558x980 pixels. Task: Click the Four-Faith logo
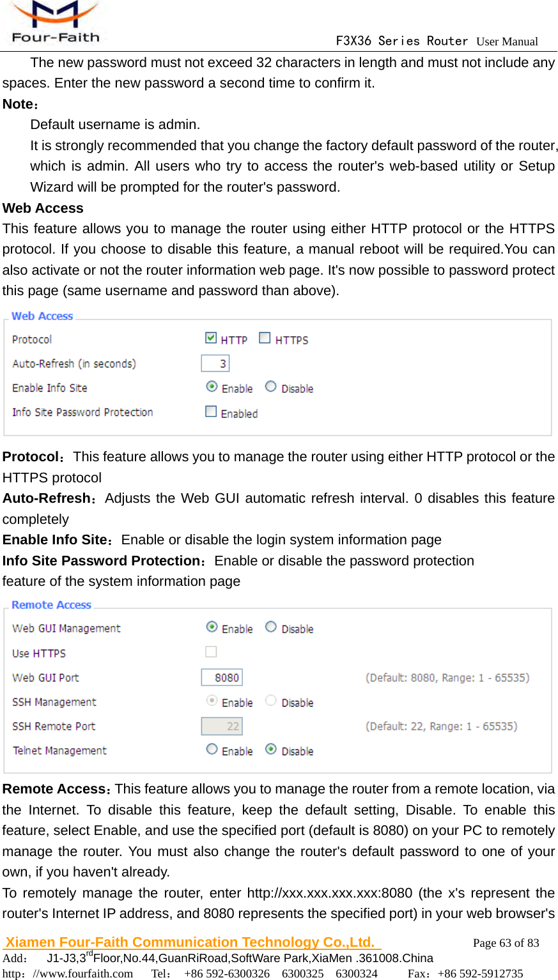pos(55,22)
